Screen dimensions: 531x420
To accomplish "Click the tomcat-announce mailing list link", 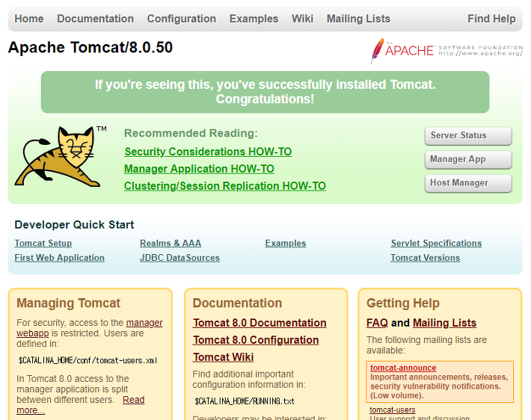I will point(403,368).
